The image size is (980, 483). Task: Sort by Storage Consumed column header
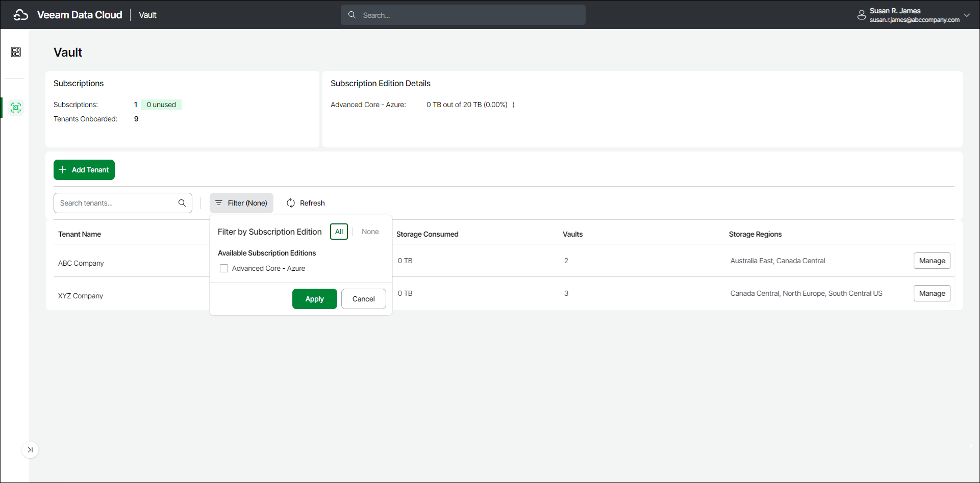click(428, 234)
